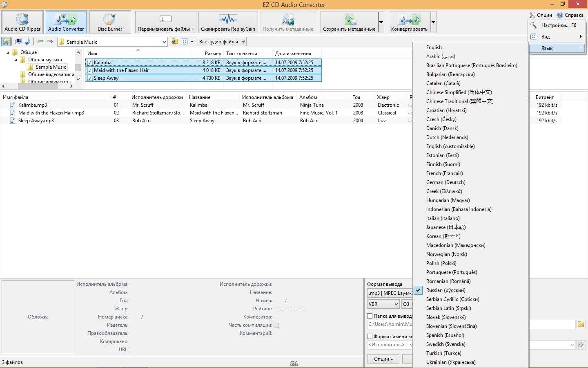588x368 pixels.
Task: Switch to the Audio Converter mode
Action: [66, 22]
